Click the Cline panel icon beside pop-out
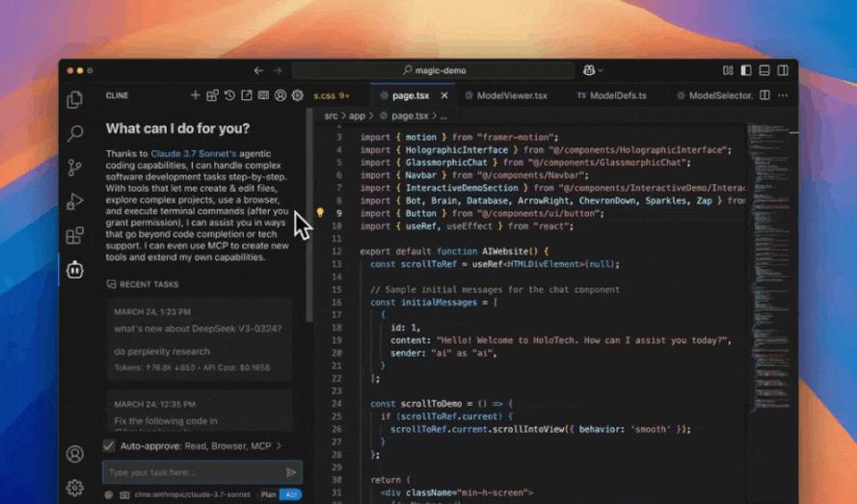Image resolution: width=857 pixels, height=504 pixels. pos(263,95)
